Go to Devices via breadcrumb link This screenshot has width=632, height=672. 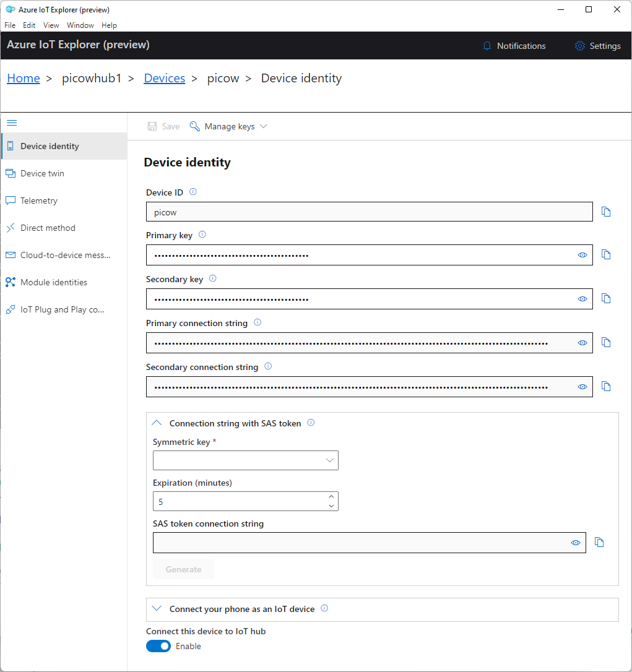pos(165,79)
